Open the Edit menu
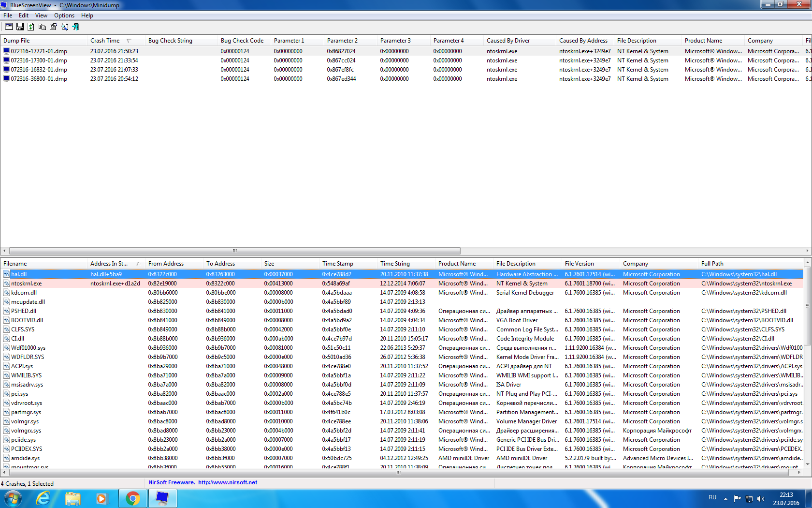 point(24,15)
